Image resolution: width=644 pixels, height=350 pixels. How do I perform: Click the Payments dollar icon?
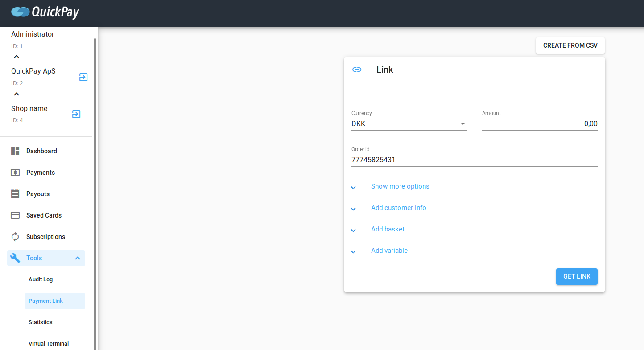click(15, 173)
